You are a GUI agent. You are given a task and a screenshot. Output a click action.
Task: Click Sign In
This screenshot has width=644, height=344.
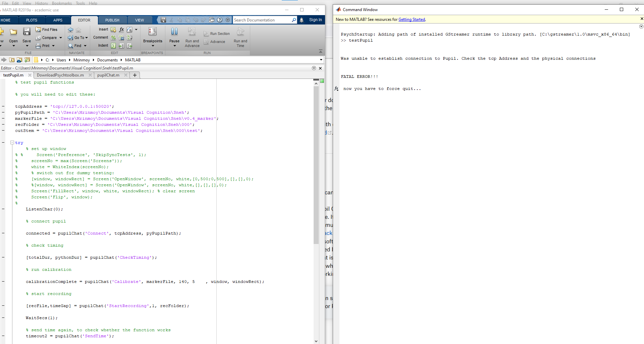point(315,20)
